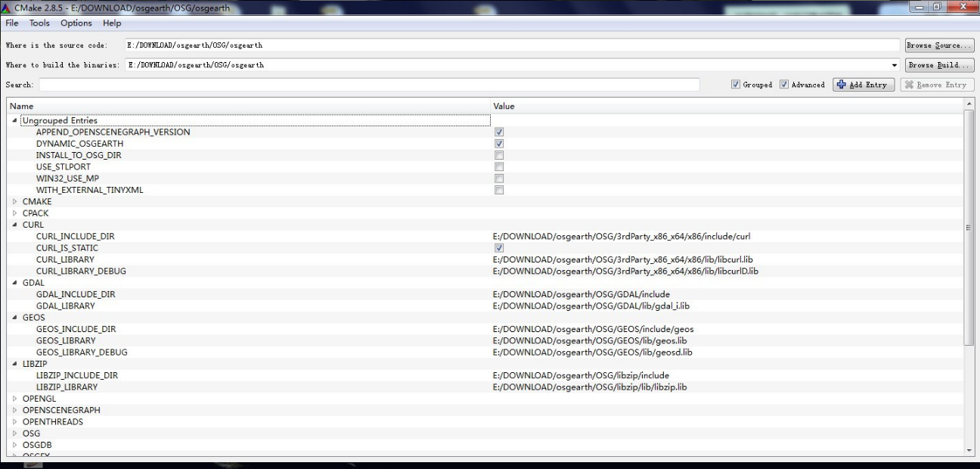Select the GEOS_LIBRARY_DEBUG entry name
The image size is (980, 469).
[82, 352]
